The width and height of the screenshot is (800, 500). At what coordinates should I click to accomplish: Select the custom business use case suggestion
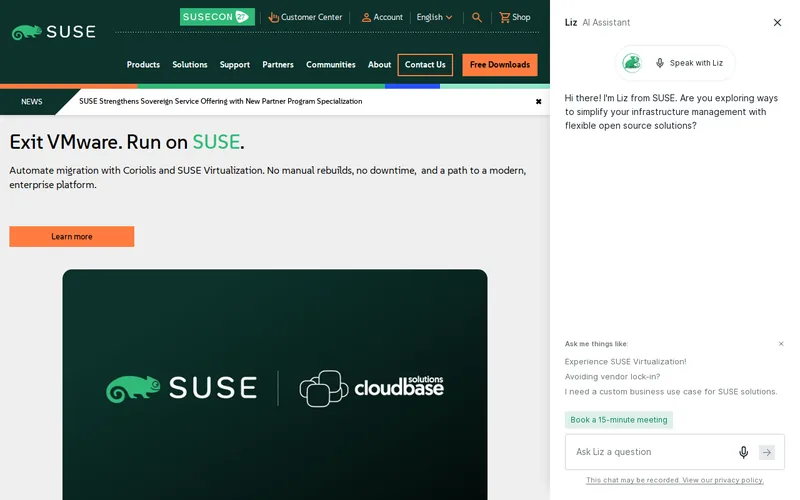[671, 392]
